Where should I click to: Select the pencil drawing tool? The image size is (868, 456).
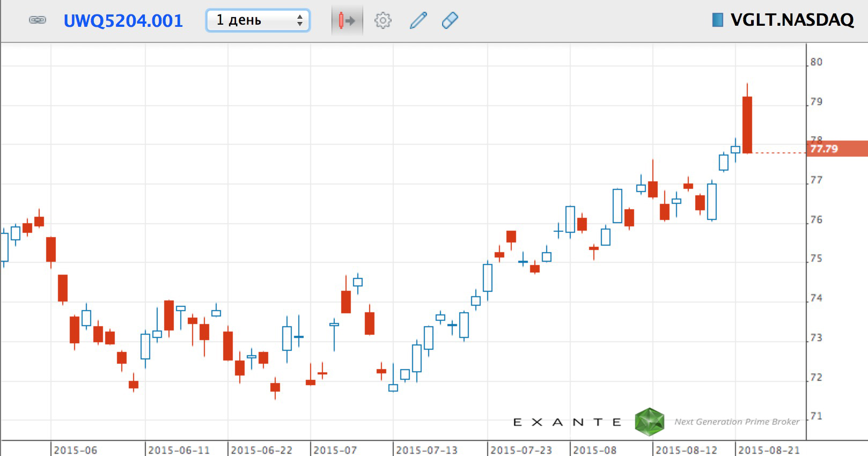click(x=418, y=21)
